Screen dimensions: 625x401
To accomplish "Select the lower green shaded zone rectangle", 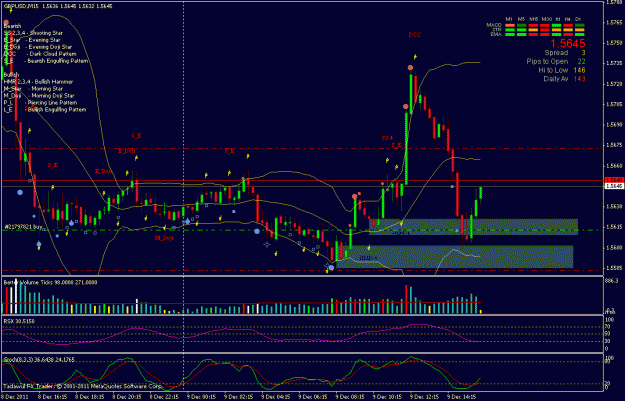I will click(x=455, y=257).
